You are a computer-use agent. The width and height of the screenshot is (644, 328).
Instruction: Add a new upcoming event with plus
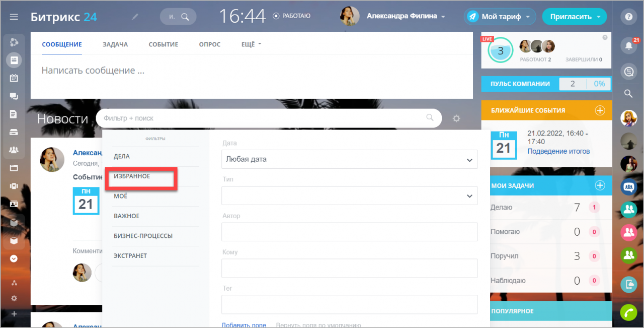point(600,110)
